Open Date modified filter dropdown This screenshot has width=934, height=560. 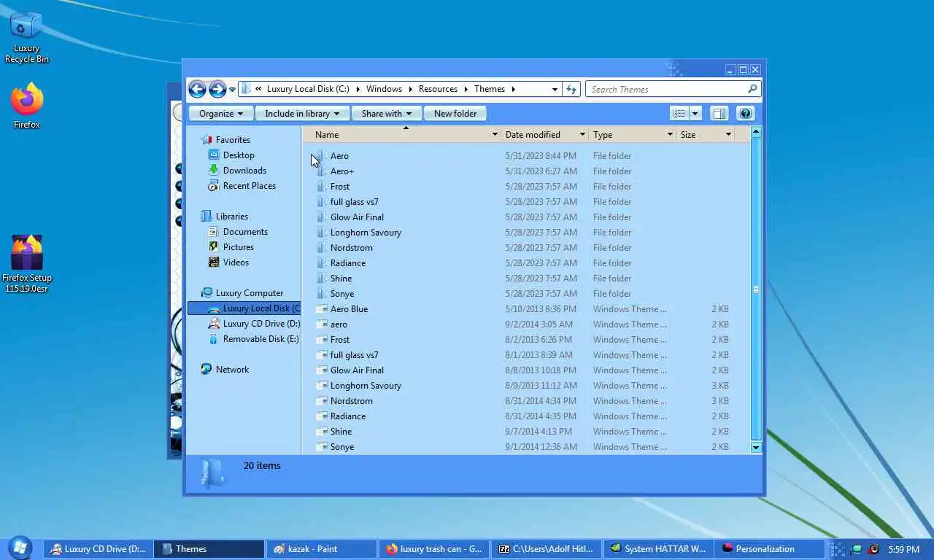[x=582, y=135]
